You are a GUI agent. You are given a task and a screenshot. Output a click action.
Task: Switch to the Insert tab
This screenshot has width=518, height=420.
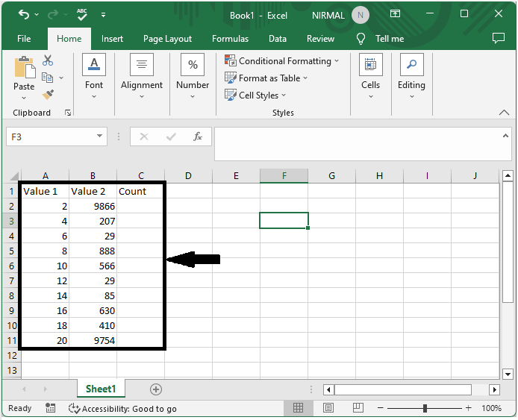pos(112,39)
